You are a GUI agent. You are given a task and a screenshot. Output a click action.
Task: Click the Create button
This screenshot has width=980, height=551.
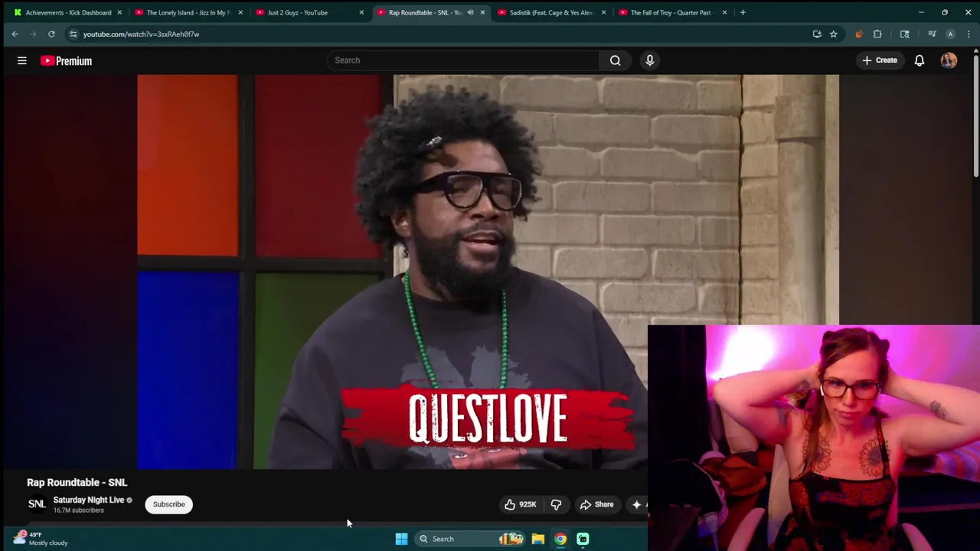point(879,60)
